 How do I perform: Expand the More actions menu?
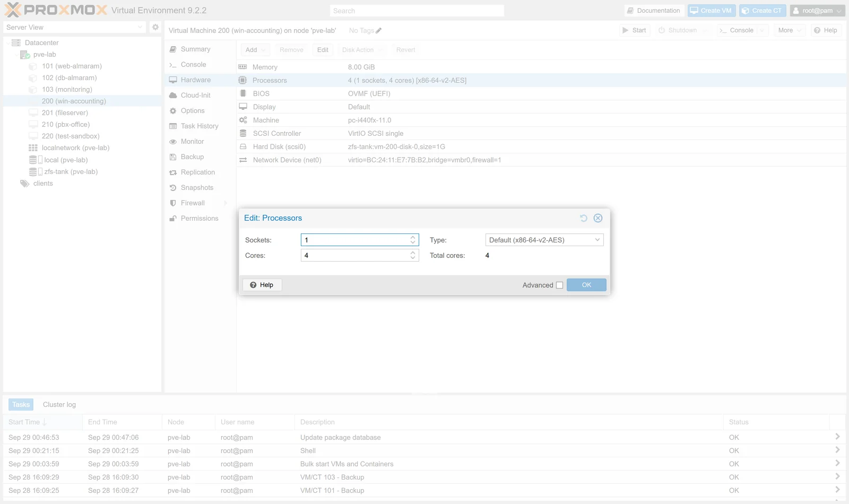point(789,30)
